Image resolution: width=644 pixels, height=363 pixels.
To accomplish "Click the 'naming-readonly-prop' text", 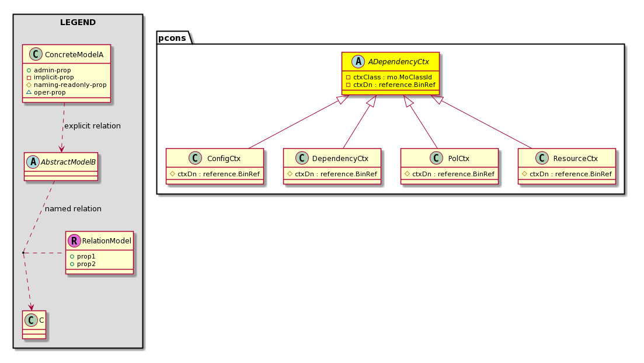I will coord(70,85).
